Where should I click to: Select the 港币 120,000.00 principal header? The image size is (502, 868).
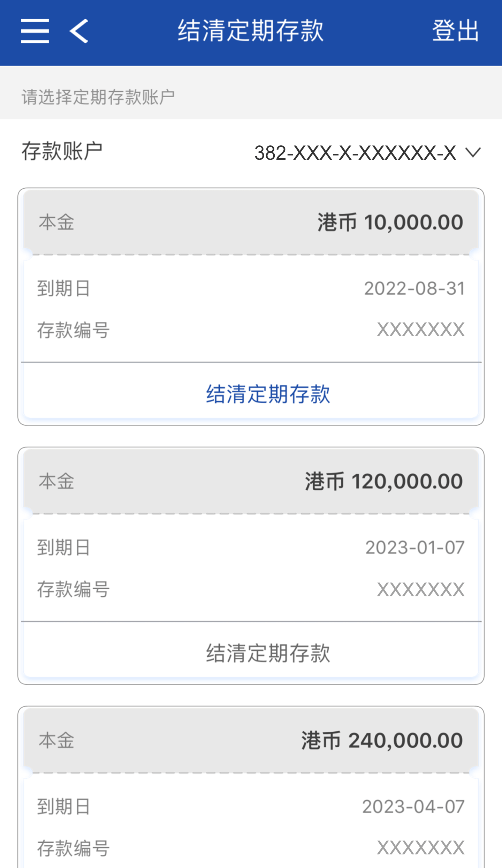(383, 482)
